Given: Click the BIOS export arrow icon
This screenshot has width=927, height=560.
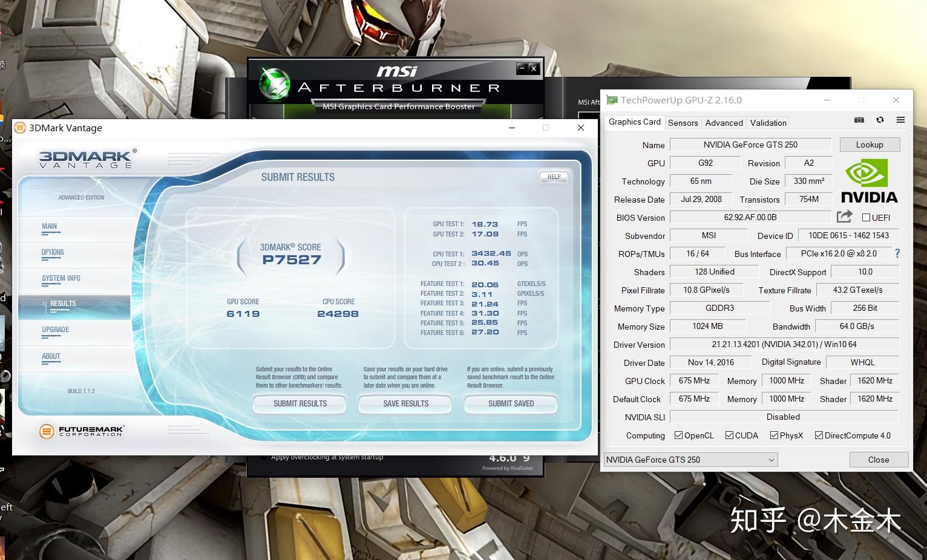Looking at the screenshot, I should [845, 217].
